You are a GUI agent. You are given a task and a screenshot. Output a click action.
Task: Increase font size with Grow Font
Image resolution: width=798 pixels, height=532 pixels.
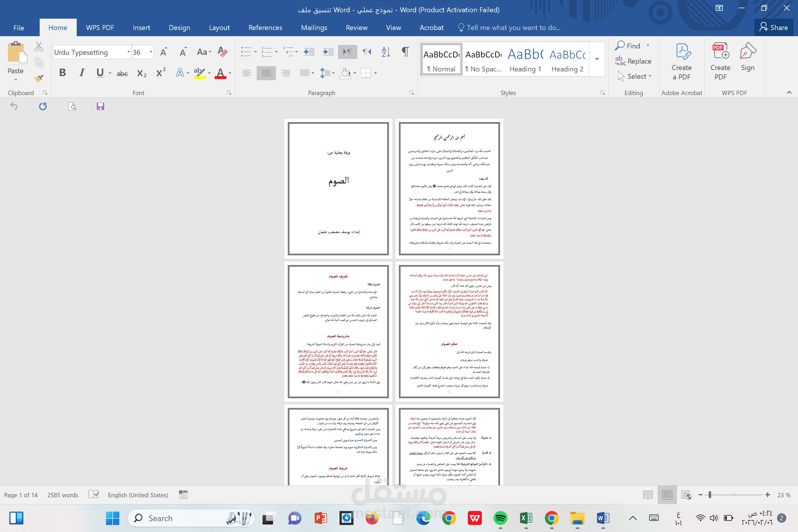[x=164, y=52]
